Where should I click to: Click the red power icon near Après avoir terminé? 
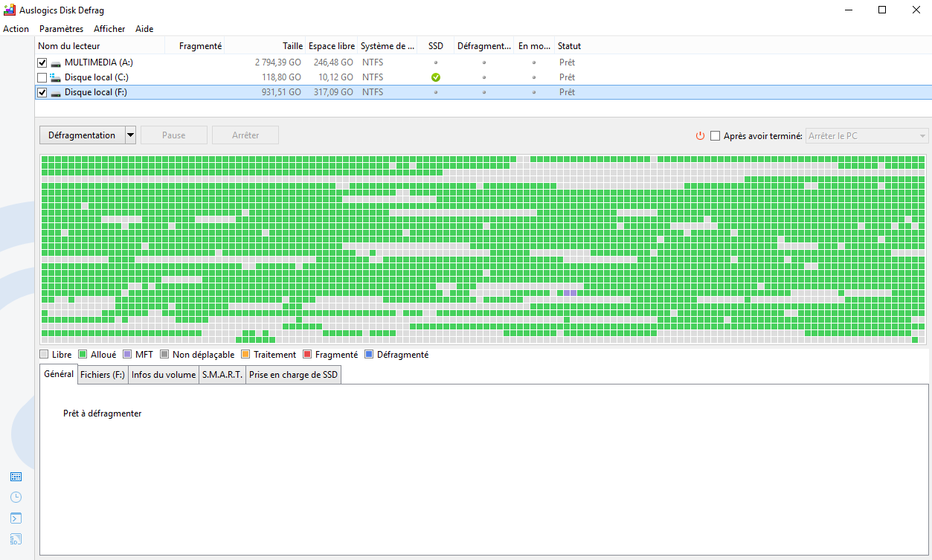(x=700, y=135)
